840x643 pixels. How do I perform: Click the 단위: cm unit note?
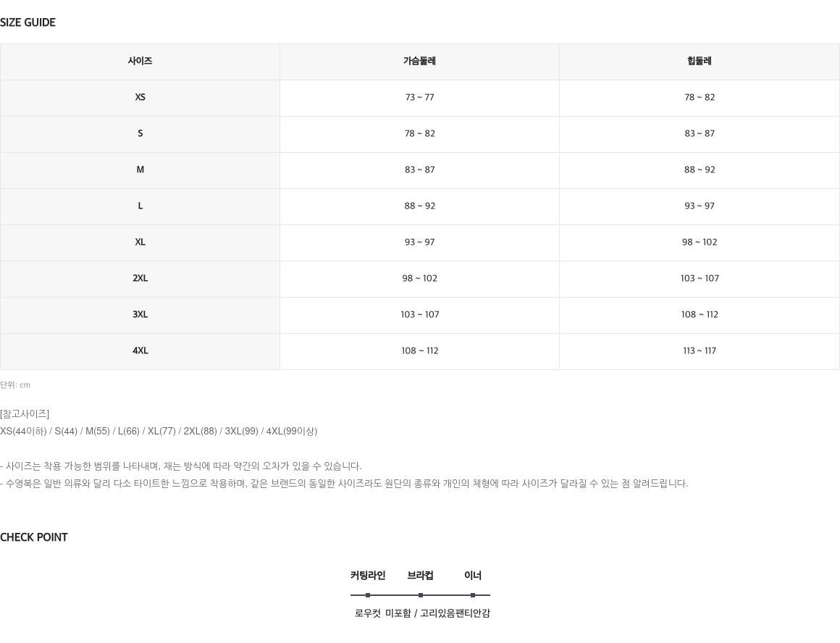[x=15, y=385]
